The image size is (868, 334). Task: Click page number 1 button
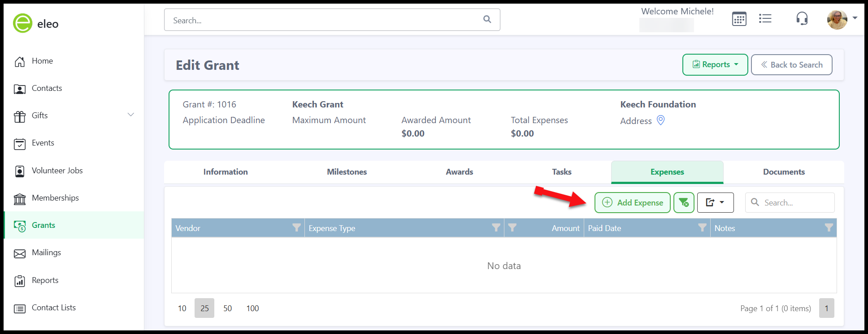[x=827, y=308]
